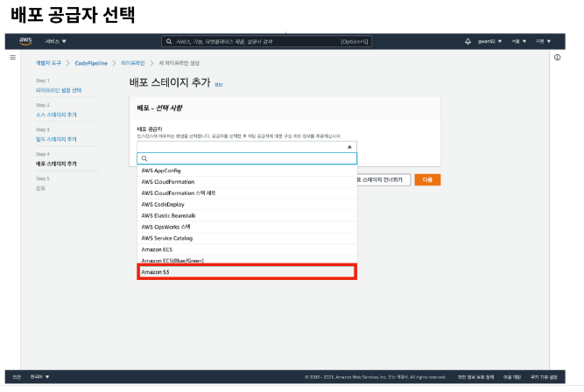Click 배포 스테이지 건너뛰기 button

[383, 179]
